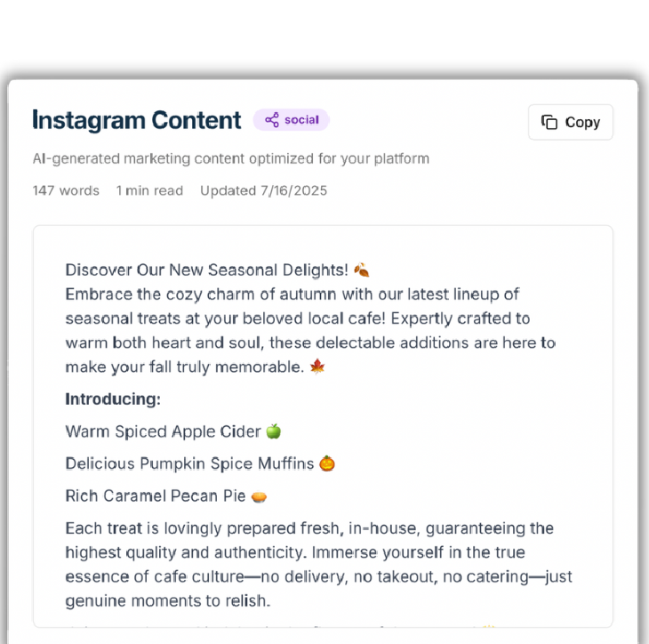Click the green apple emoji
This screenshot has height=644, width=649.
pos(274,431)
